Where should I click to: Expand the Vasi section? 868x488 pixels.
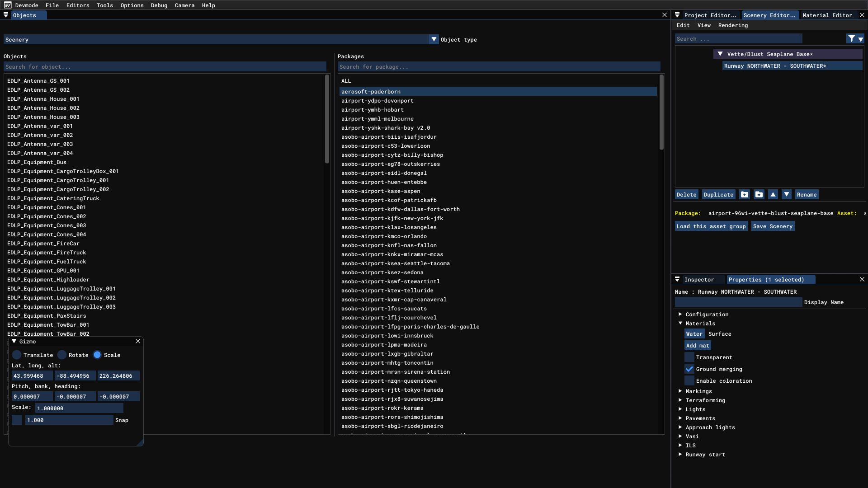tap(680, 436)
